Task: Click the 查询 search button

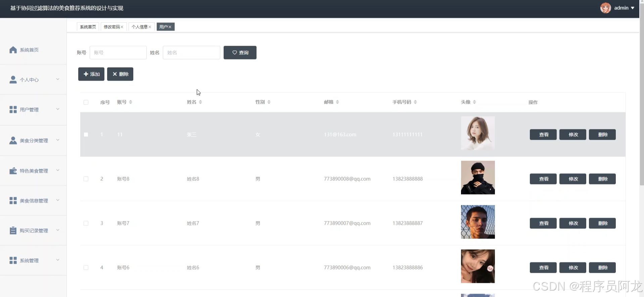Action: point(240,52)
